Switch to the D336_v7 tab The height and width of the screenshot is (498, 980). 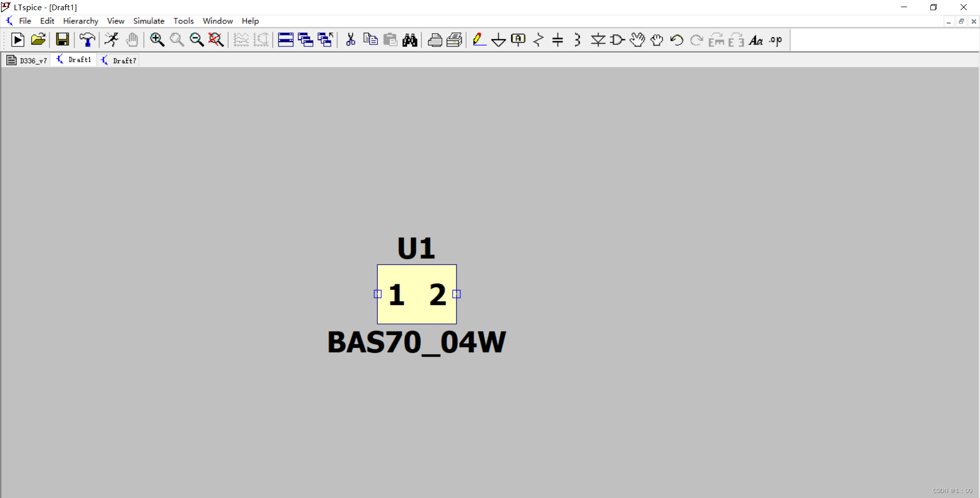[27, 60]
